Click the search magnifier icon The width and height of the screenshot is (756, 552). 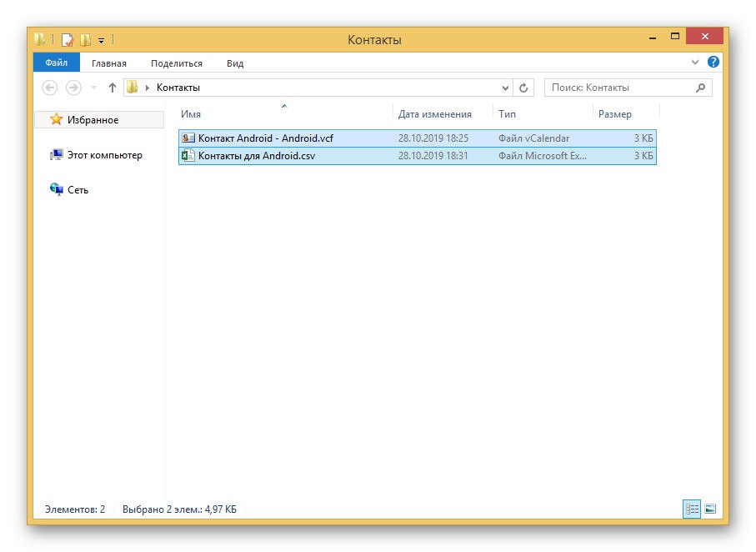(x=700, y=88)
